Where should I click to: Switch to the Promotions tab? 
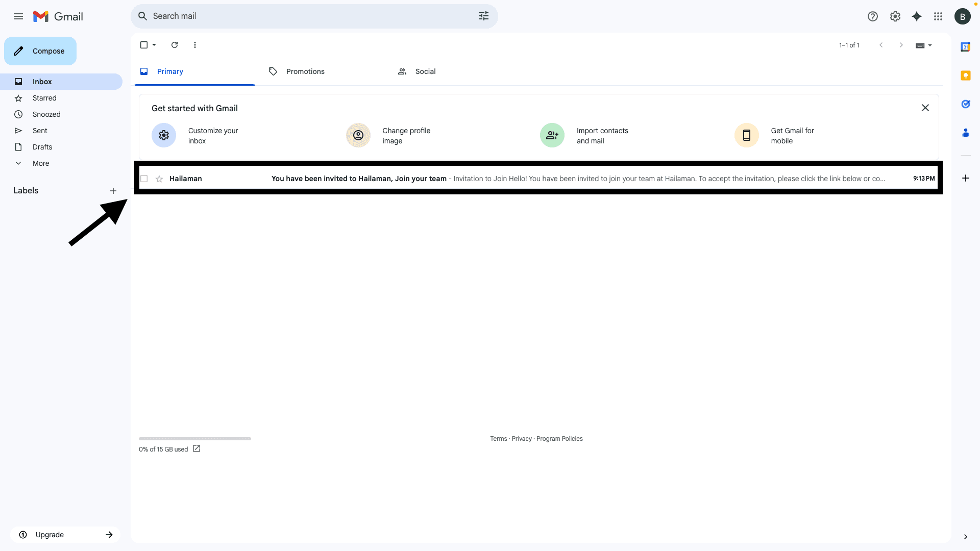click(305, 71)
